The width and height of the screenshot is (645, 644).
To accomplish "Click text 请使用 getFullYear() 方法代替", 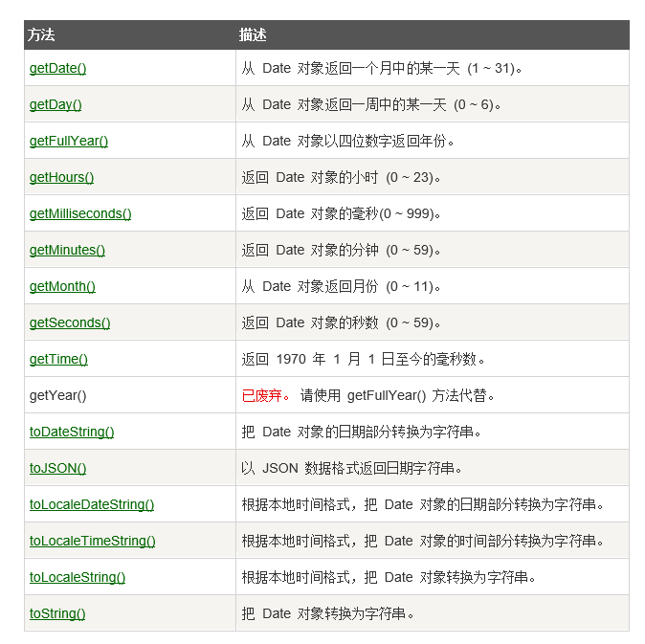I will pos(397,395).
